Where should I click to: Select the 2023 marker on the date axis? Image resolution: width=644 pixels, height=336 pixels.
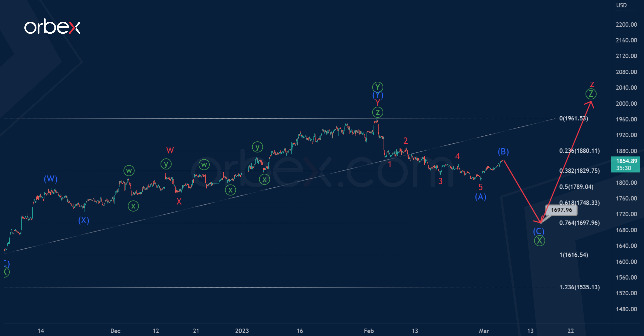click(242, 331)
